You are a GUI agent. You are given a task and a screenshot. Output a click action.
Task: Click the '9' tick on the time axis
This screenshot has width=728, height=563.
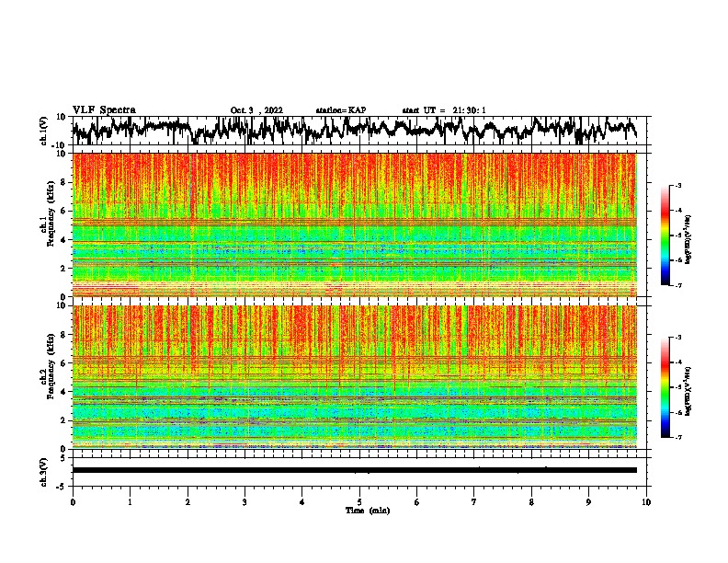point(588,502)
